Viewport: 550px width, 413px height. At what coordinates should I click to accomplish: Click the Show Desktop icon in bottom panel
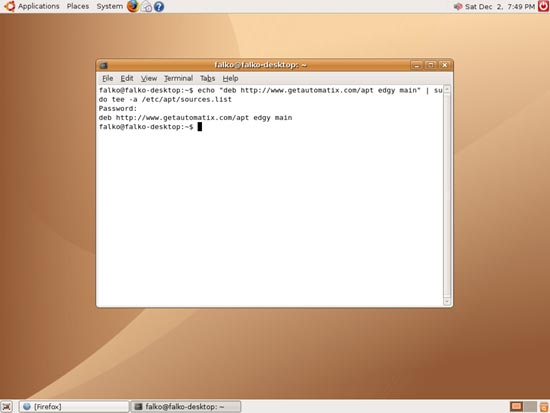pyautogui.click(x=7, y=407)
